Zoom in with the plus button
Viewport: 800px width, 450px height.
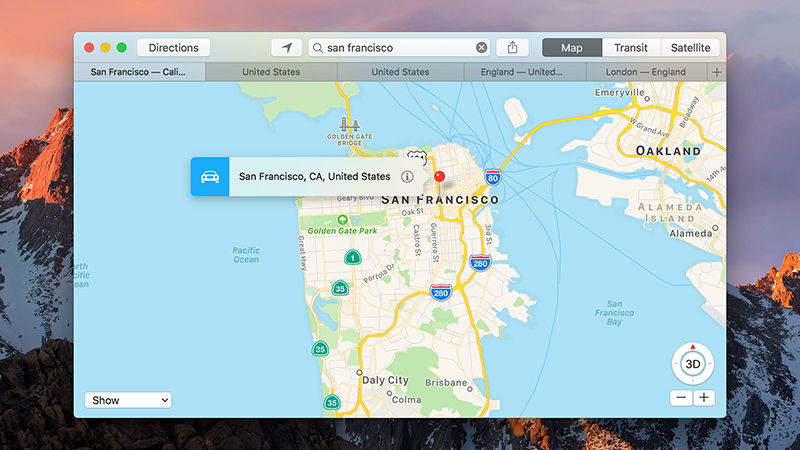point(704,398)
